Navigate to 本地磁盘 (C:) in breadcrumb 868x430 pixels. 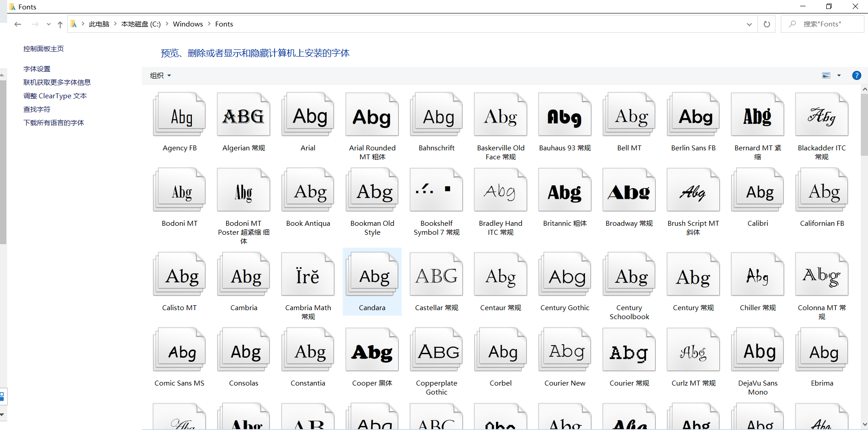coord(141,24)
